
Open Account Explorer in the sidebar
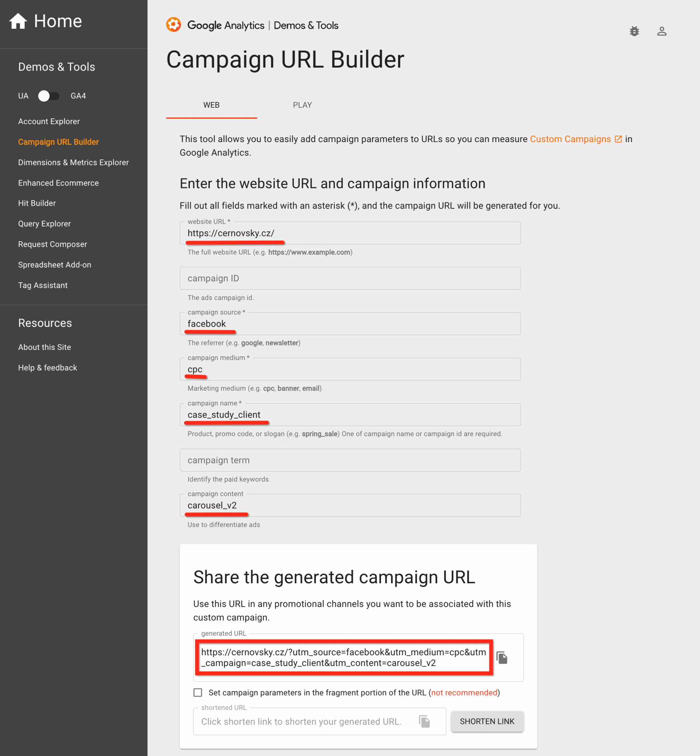(49, 121)
